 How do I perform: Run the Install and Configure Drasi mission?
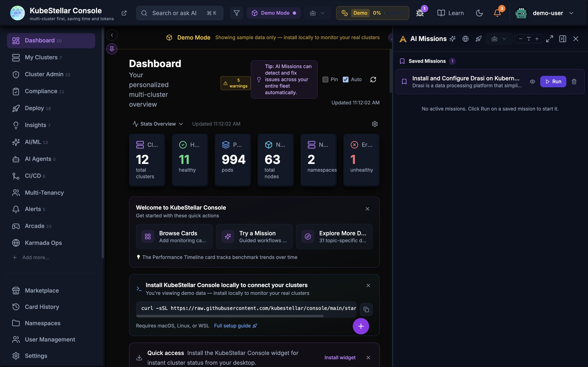click(x=553, y=82)
